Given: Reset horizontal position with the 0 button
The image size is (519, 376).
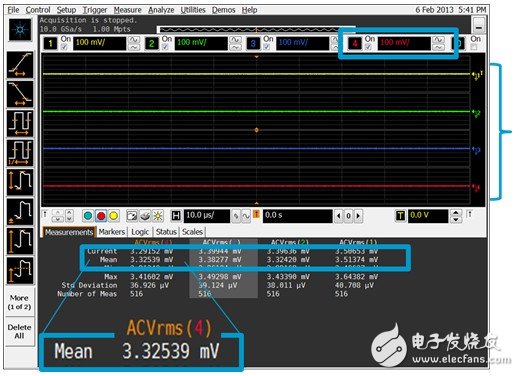Looking at the screenshot, I should coord(348,216).
